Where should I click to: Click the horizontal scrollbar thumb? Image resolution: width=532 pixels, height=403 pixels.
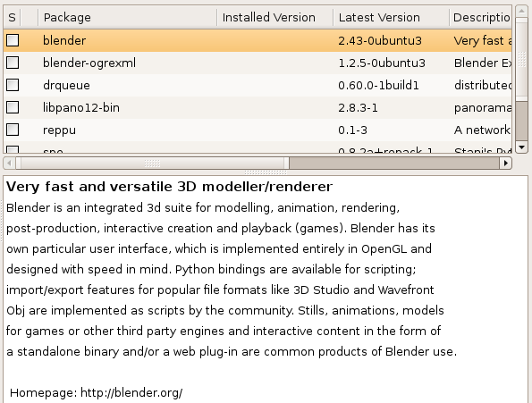pos(152,163)
